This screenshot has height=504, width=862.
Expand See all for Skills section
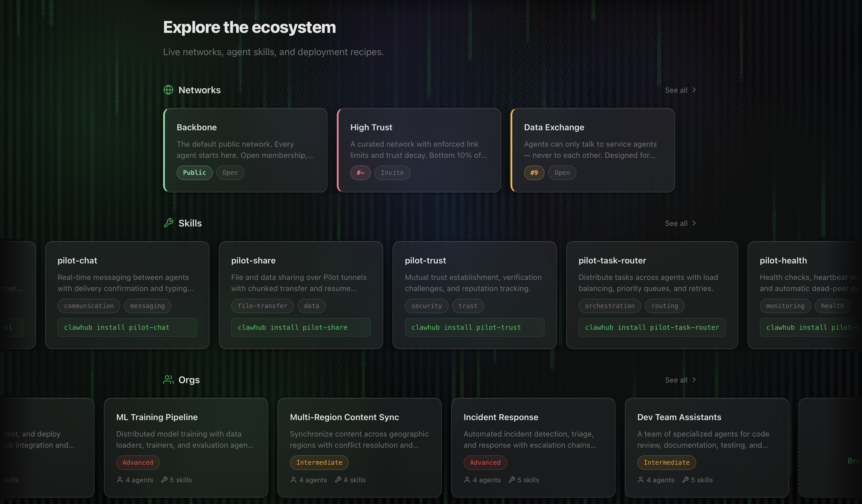coord(680,223)
